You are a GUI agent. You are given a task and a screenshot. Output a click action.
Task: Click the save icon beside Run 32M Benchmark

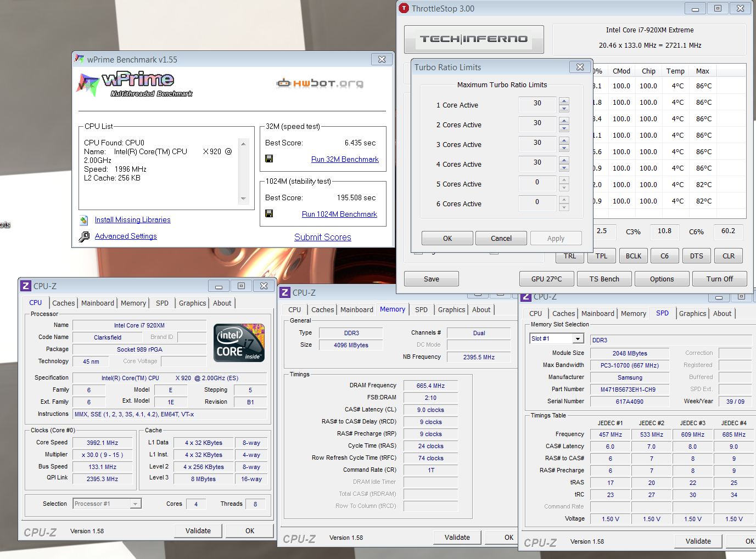[x=269, y=159]
